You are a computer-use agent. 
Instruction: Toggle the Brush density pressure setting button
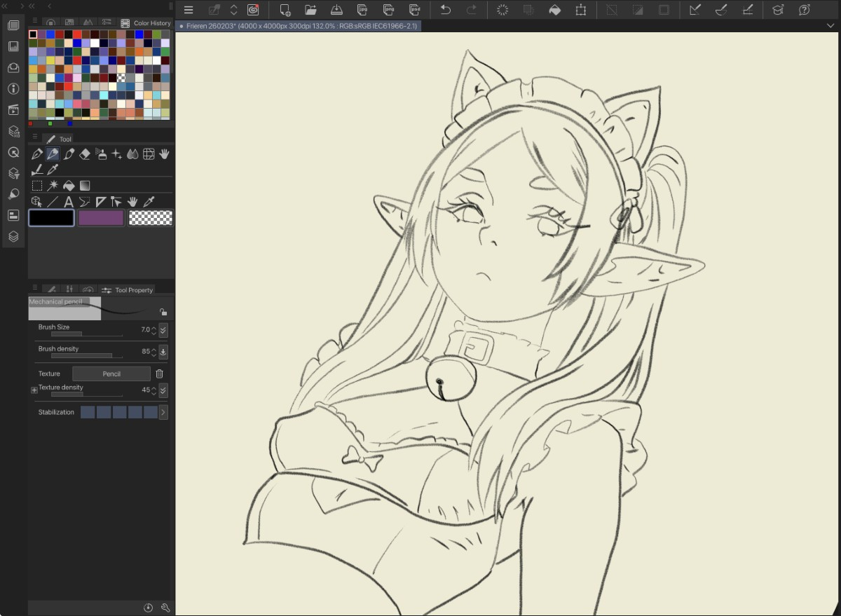point(163,352)
